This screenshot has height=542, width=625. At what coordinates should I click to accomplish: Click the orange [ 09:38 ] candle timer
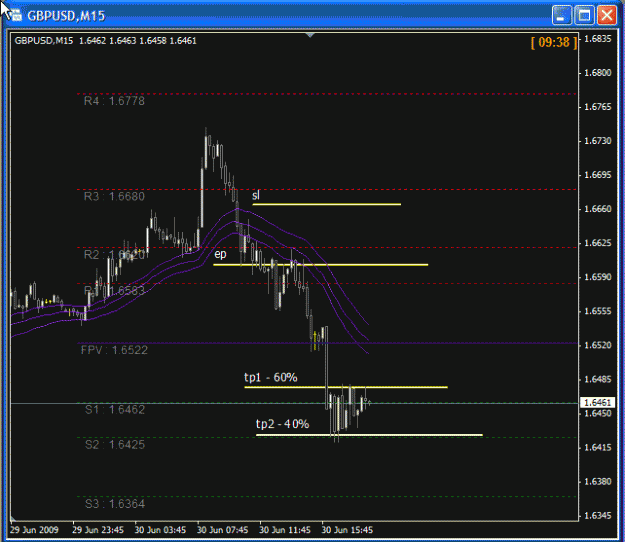554,42
